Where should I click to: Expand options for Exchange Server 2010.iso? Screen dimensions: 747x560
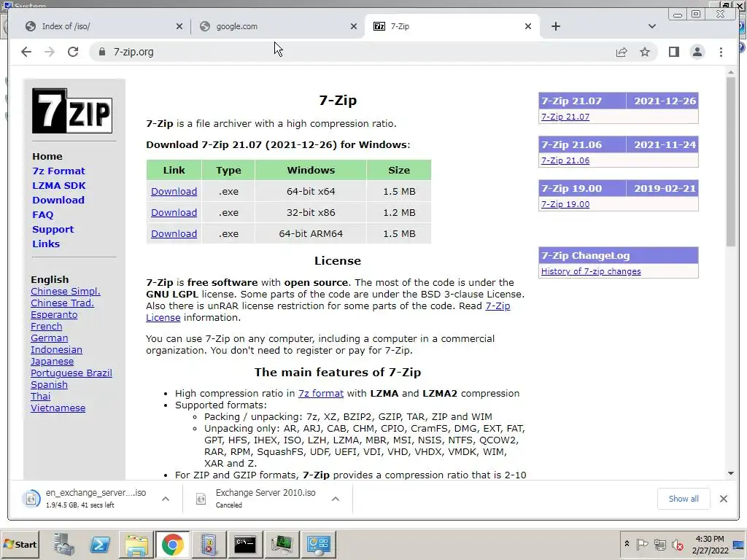pyautogui.click(x=336, y=499)
